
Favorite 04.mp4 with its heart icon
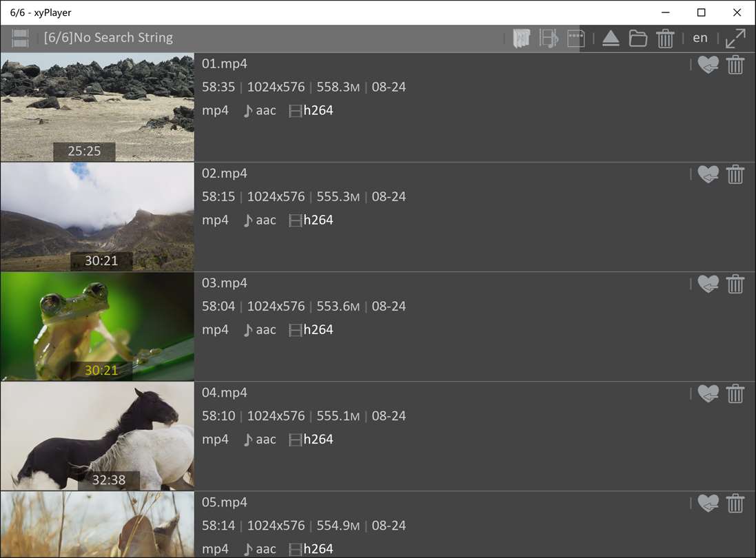[x=708, y=393]
